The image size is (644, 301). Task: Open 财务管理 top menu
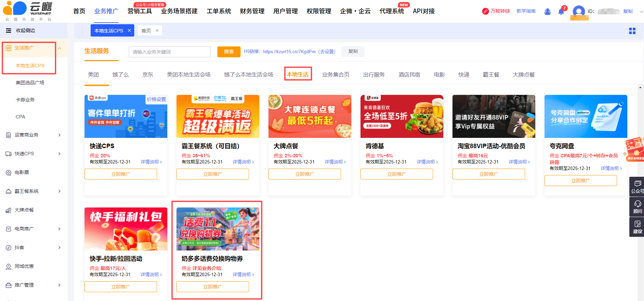click(x=252, y=11)
